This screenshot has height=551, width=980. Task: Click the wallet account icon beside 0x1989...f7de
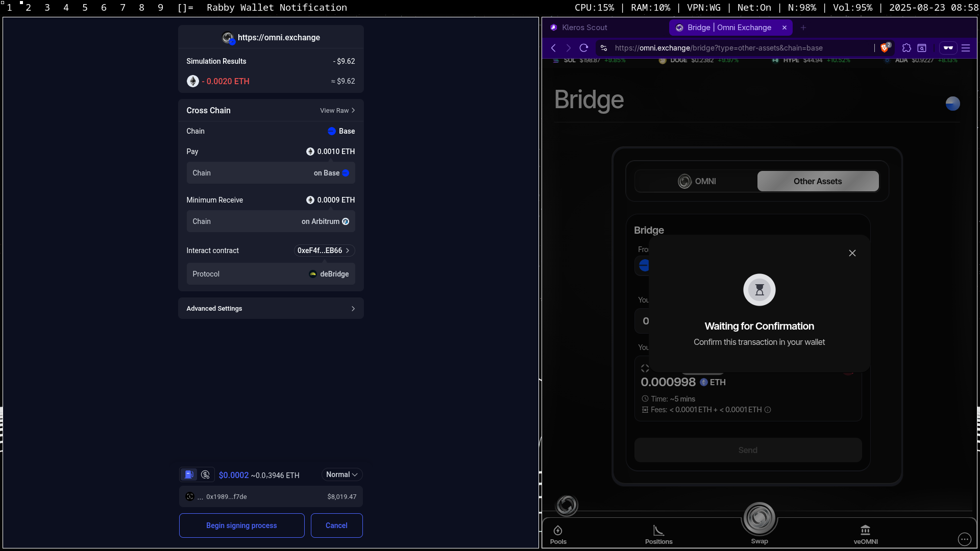pos(190,496)
